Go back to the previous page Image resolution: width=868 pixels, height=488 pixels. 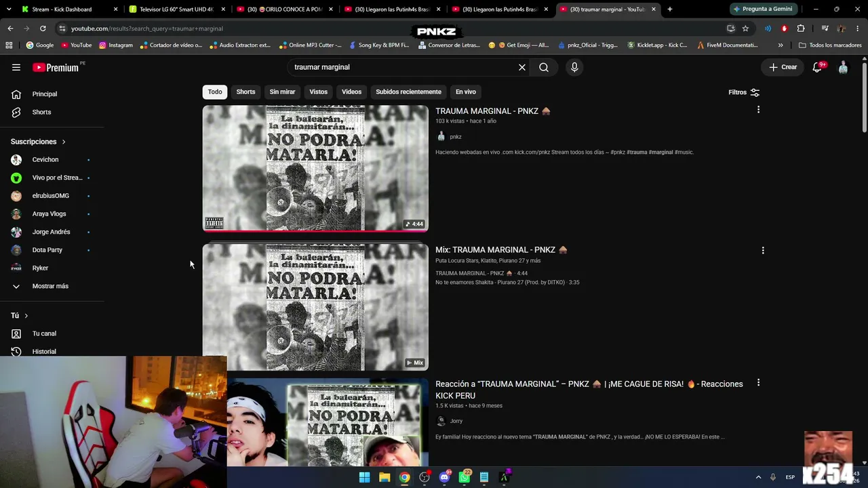point(10,28)
